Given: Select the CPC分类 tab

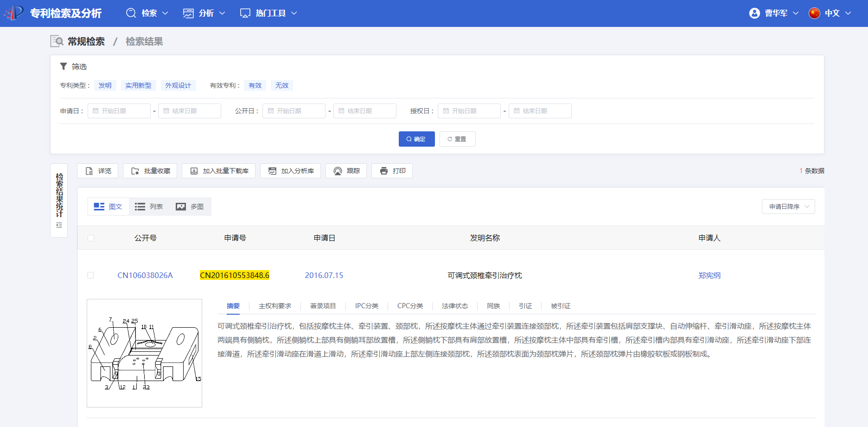Looking at the screenshot, I should coord(410,306).
